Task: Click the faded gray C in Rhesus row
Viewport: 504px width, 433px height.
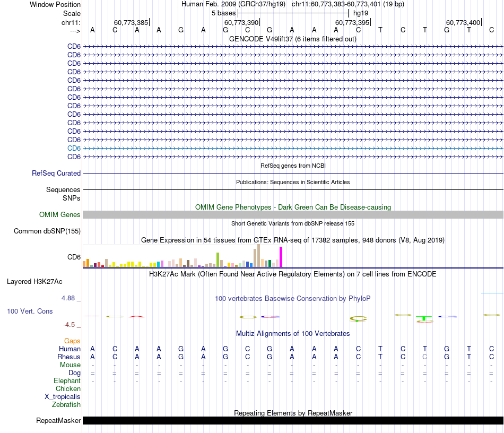Action: [x=424, y=357]
